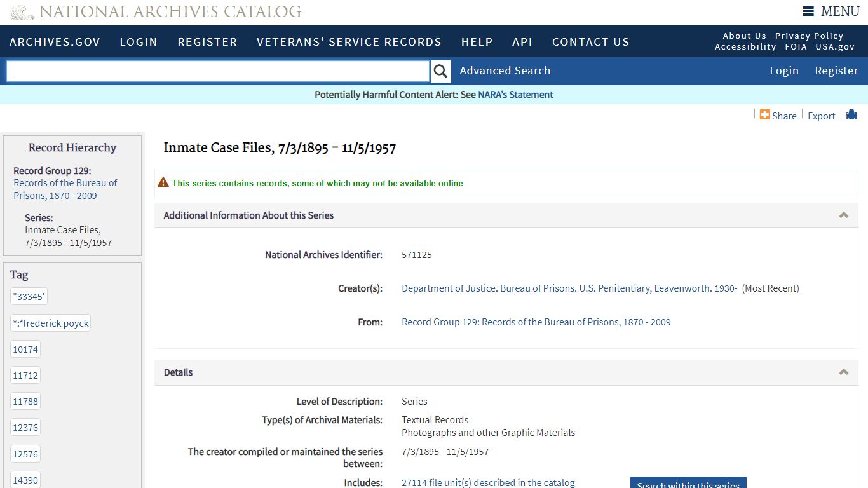Click Textual Records value
Screen dimensions: 868x488
pos(435,420)
